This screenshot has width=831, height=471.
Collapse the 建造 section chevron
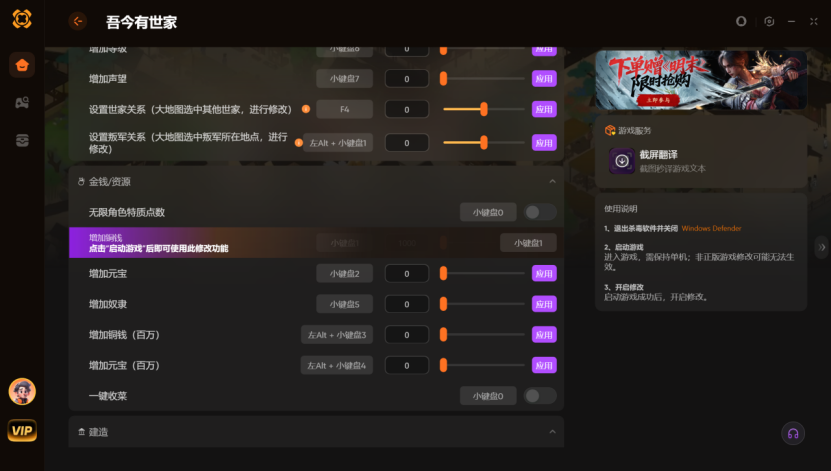(552, 432)
